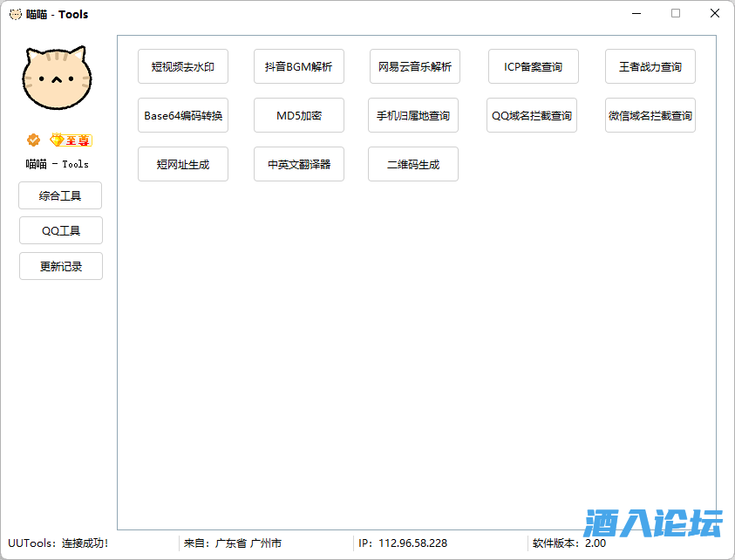Start the 短网址生成 generator

(183, 164)
